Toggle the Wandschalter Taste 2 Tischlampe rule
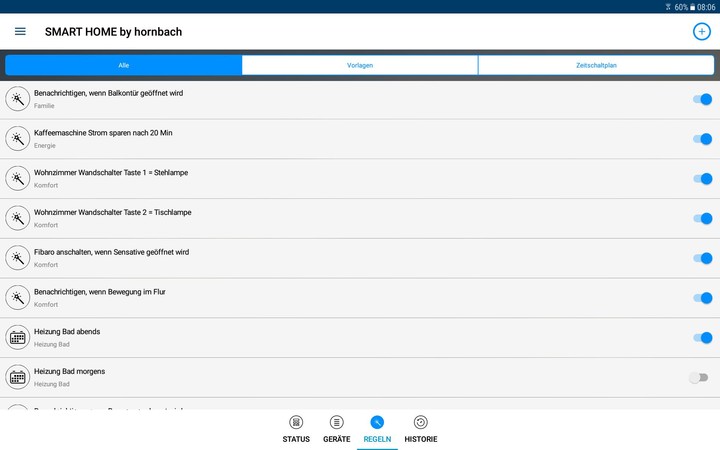720x450 pixels. point(703,219)
